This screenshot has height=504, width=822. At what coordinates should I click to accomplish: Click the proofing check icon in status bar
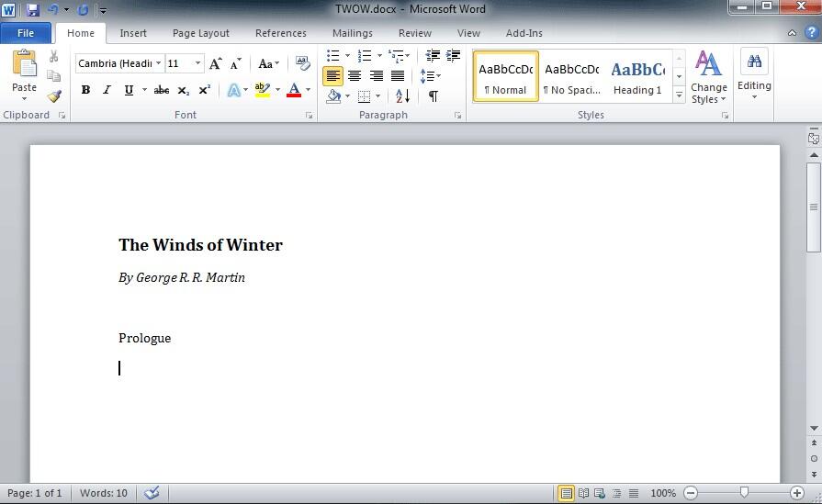[x=152, y=493]
